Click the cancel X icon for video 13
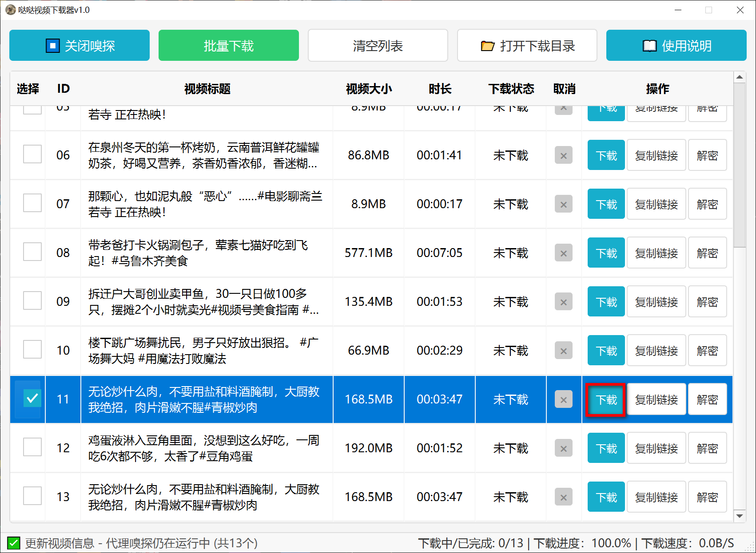The width and height of the screenshot is (756, 553). coord(564,497)
